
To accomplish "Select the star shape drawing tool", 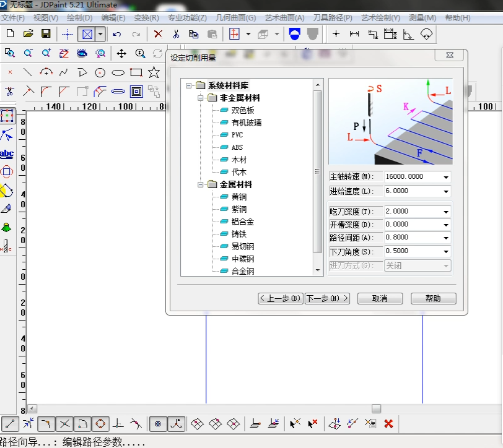I will coord(154,72).
